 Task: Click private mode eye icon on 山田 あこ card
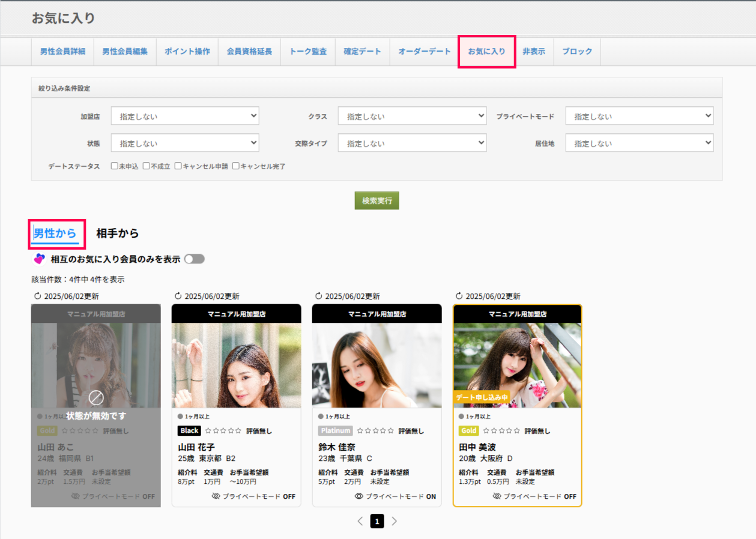[x=76, y=496]
